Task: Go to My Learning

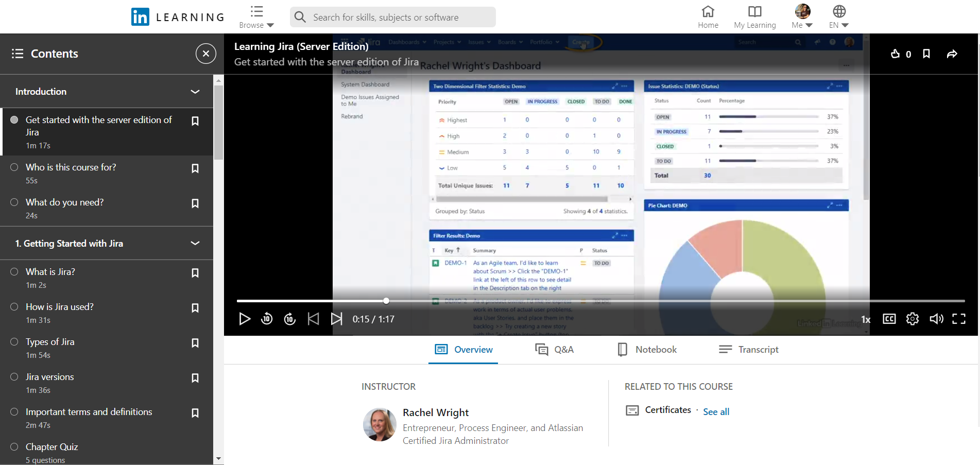Action: (x=754, y=17)
